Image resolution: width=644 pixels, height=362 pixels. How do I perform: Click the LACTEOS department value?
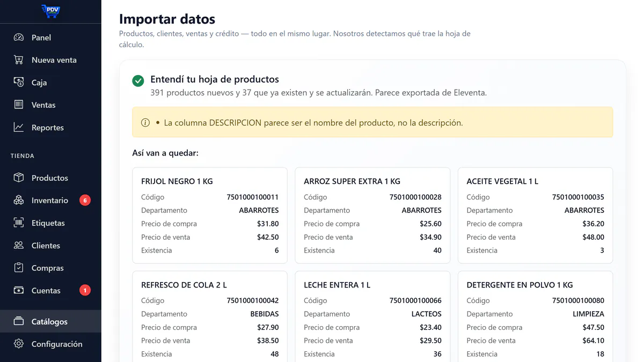click(x=427, y=314)
